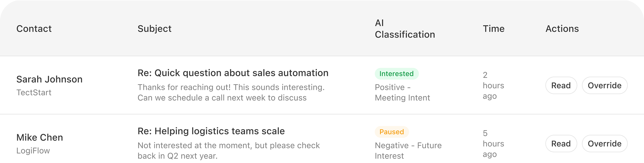Click the orange Paused status badge
The image size is (644, 163).
click(x=391, y=132)
